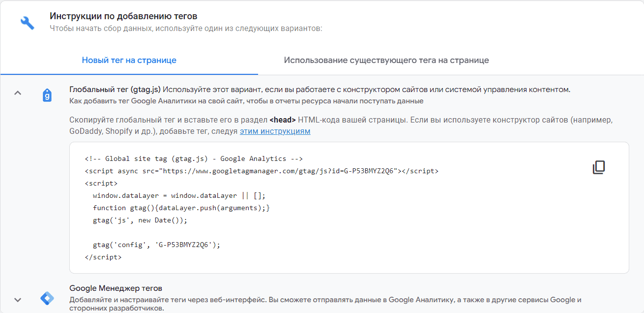Click the closing </script> code line

(103, 257)
